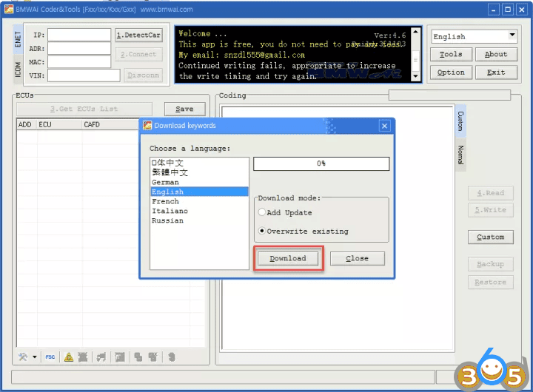Click the 4.Read button
This screenshot has height=392, width=533.
point(491,193)
